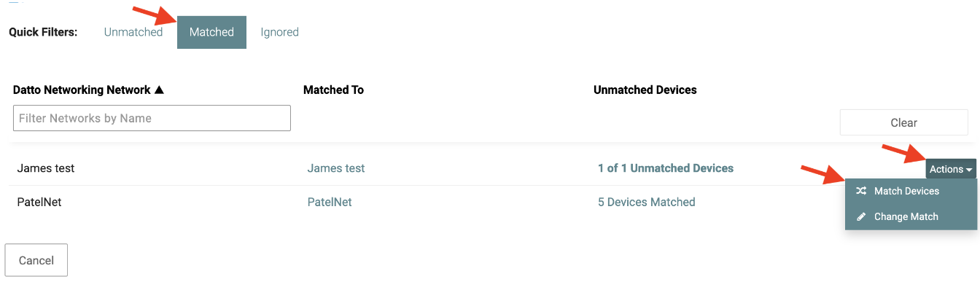The image size is (980, 287).
Task: Open the PatelNet Matched To link
Action: click(330, 203)
